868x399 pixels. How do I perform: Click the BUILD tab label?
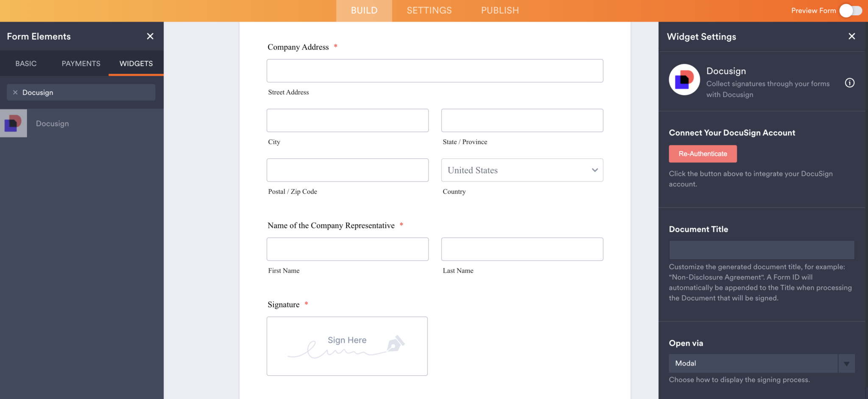[x=364, y=10]
